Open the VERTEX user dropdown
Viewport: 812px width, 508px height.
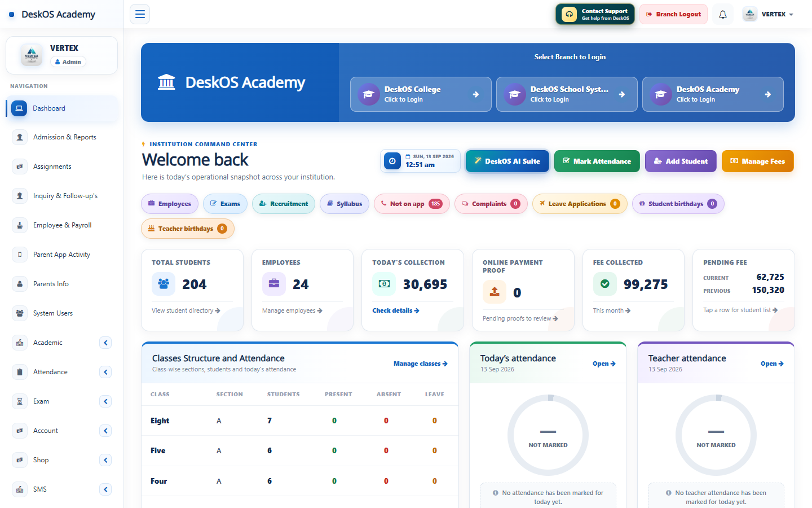(768, 14)
